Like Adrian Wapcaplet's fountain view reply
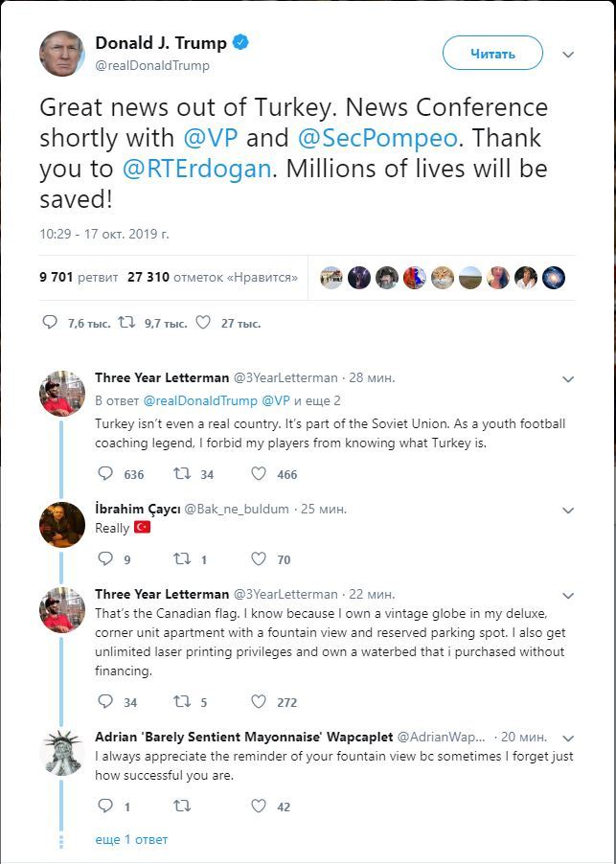The height and width of the screenshot is (864, 616). (x=259, y=806)
